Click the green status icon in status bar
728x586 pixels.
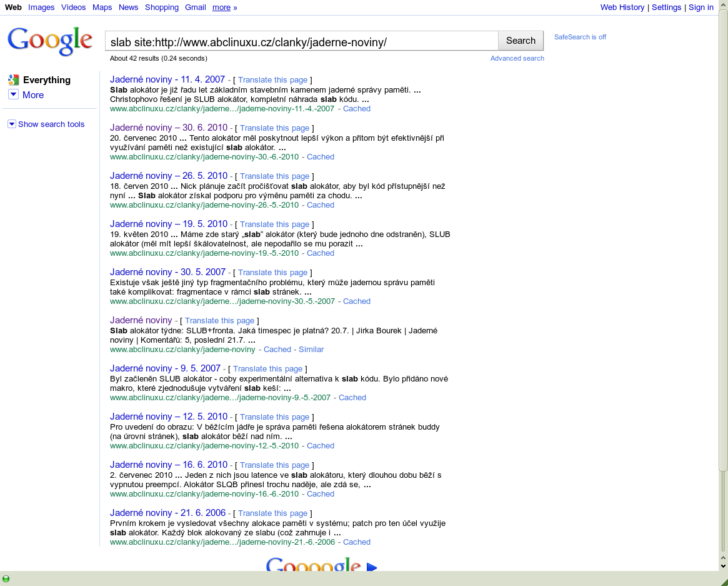[6, 578]
